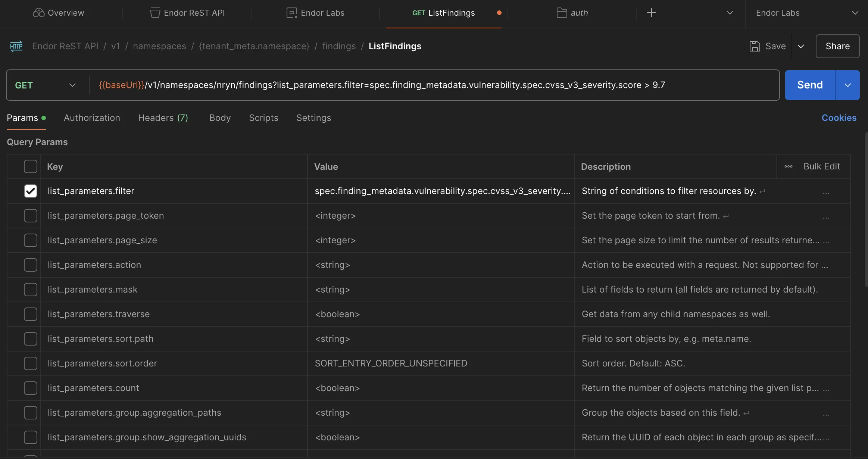Click the Share button
The width and height of the screenshot is (868, 459).
click(x=837, y=46)
